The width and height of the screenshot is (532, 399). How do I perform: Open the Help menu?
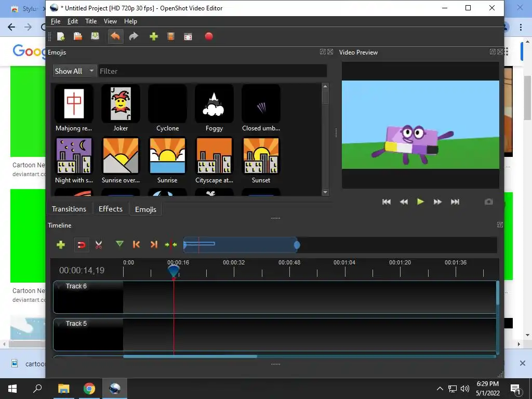click(130, 21)
